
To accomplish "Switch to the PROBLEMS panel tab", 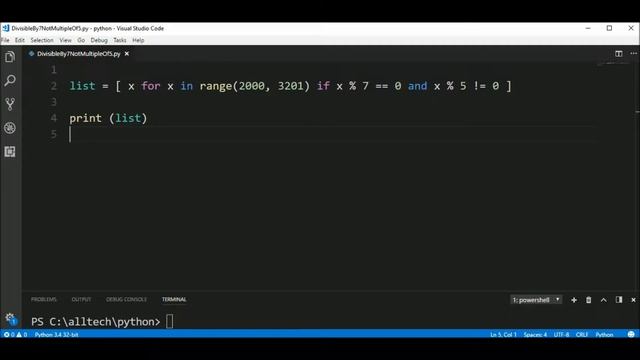I will [44, 300].
